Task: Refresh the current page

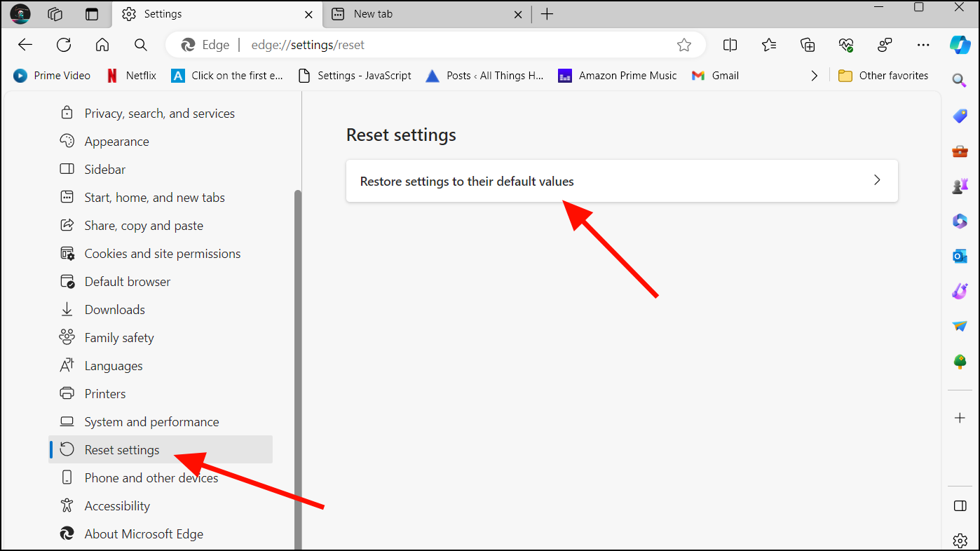Action: (x=64, y=44)
